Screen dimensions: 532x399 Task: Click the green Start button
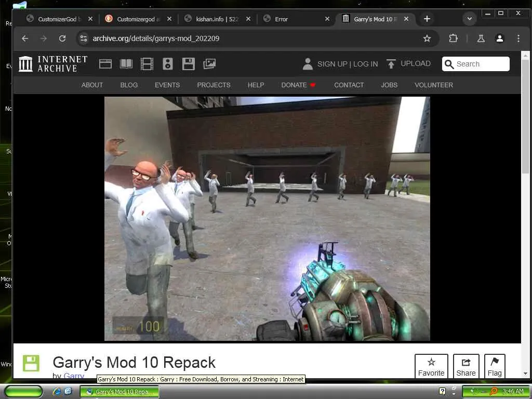click(x=23, y=392)
